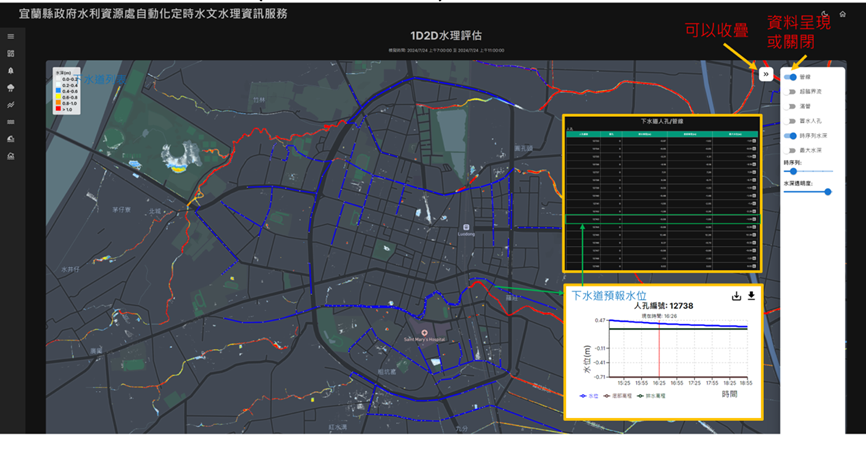Disable the 時序列水深 time-series depth toggle
The image size is (866, 450).
tap(791, 134)
